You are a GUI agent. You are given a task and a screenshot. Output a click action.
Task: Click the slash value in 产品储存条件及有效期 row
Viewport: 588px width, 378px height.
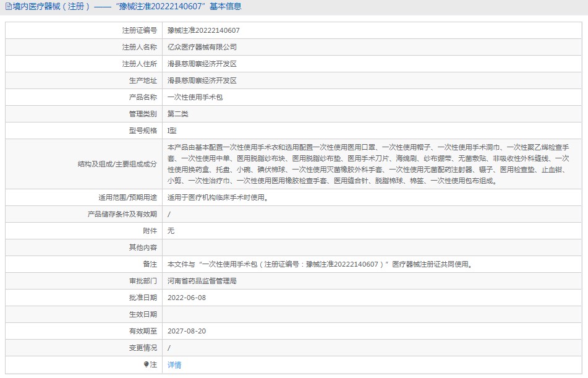coord(169,214)
